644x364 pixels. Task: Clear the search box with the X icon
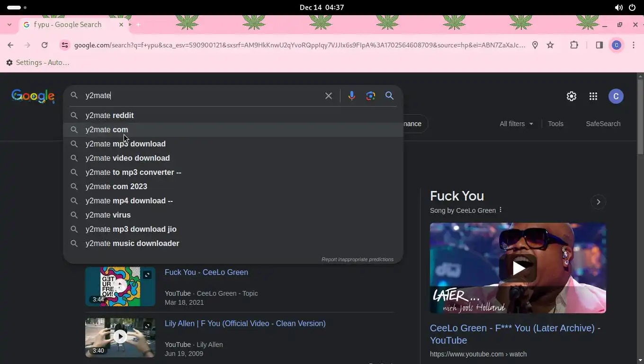328,96
